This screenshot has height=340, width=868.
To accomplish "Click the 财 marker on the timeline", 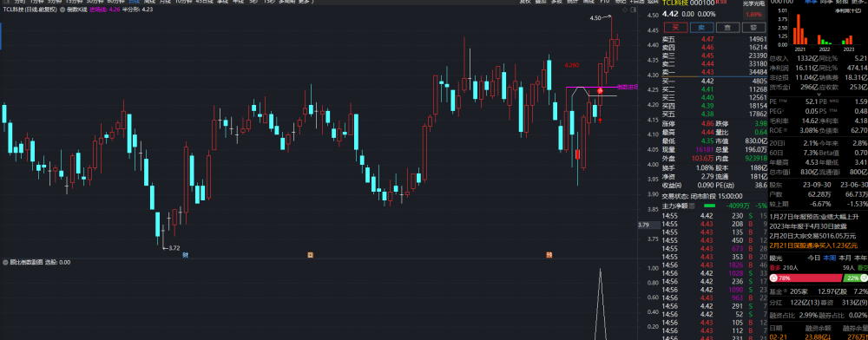I will 184,255.
